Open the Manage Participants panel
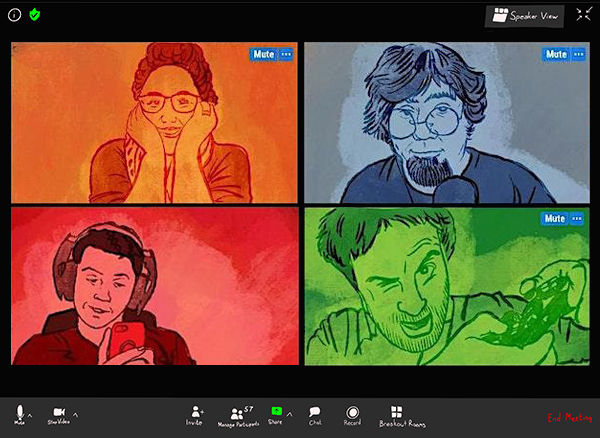Screen dimensions: 600x438 point(237,412)
